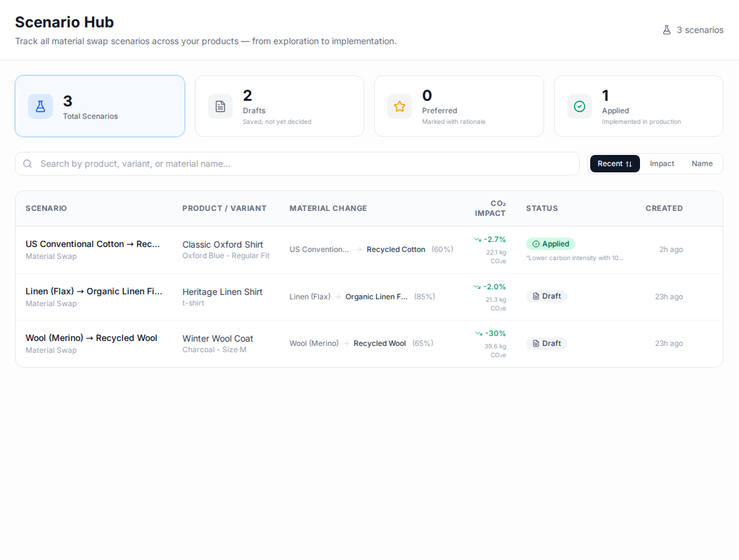
Task: Click the Draft badge in Heritage Linen Shirt row
Action: click(547, 296)
